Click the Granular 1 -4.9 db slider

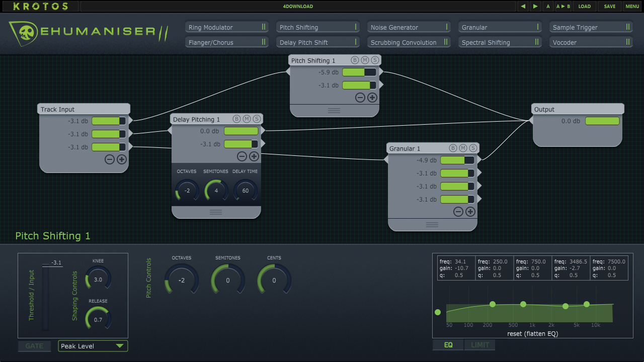tap(457, 160)
